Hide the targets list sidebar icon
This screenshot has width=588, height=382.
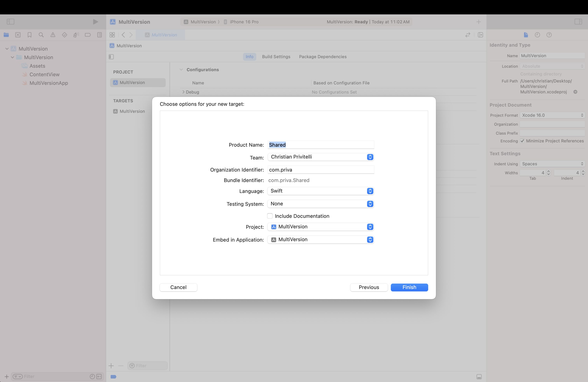click(x=111, y=57)
